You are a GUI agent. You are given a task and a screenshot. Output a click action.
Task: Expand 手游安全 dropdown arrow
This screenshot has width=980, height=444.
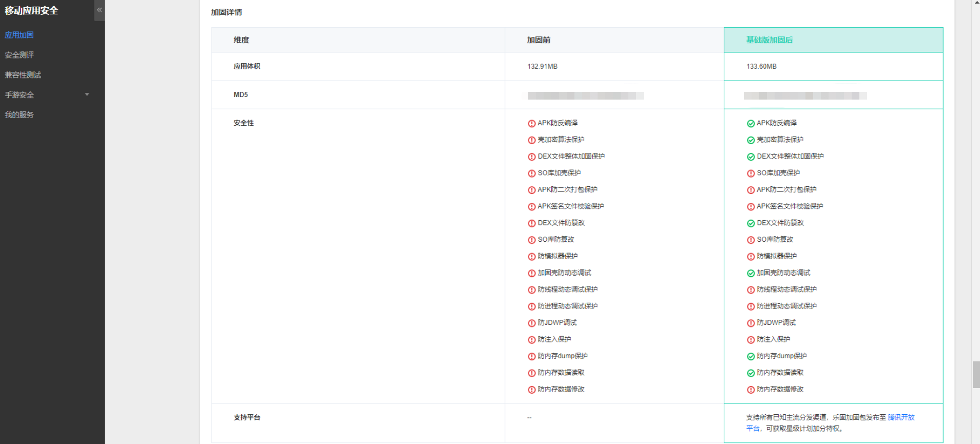point(87,94)
